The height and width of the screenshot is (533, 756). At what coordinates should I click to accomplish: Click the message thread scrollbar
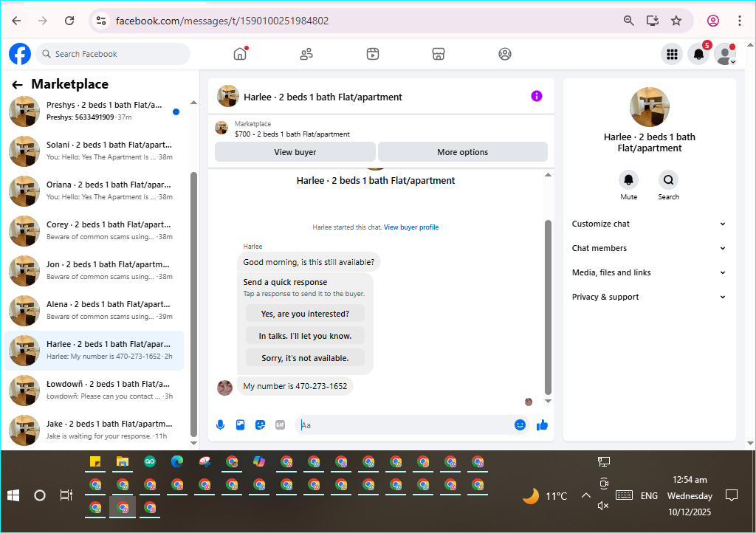click(548, 307)
